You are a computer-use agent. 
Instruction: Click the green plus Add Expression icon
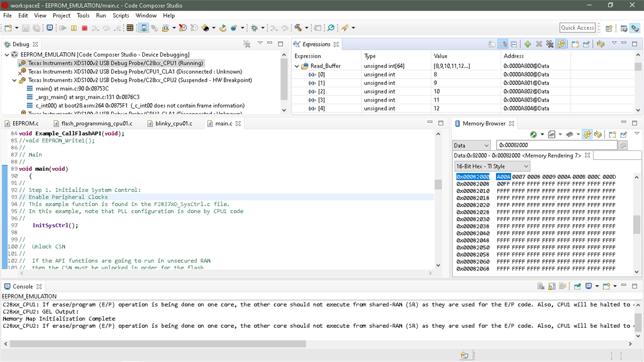tap(527, 44)
